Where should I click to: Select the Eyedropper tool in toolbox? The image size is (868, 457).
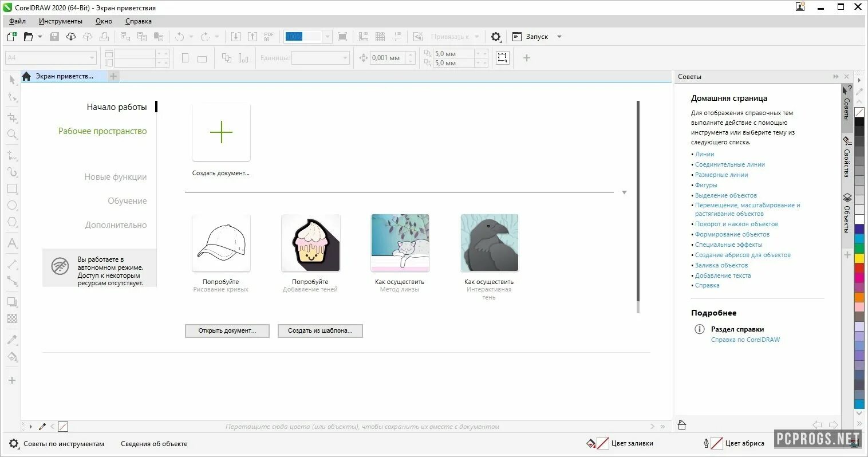12,340
